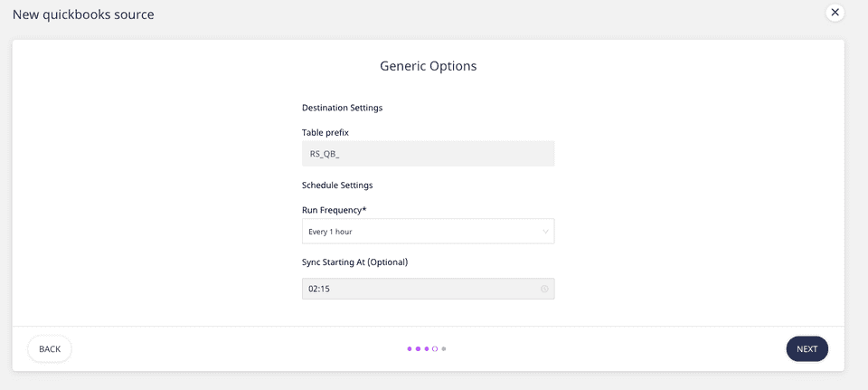The image size is (868, 390).
Task: Proceed with the NEXT button
Action: coord(807,349)
